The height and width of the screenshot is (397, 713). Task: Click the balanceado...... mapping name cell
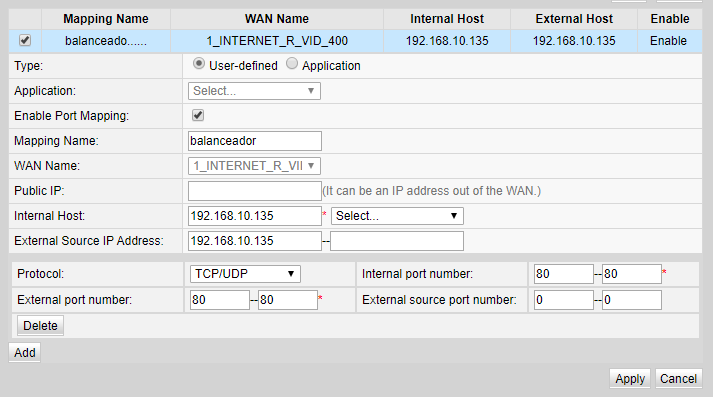pos(106,41)
